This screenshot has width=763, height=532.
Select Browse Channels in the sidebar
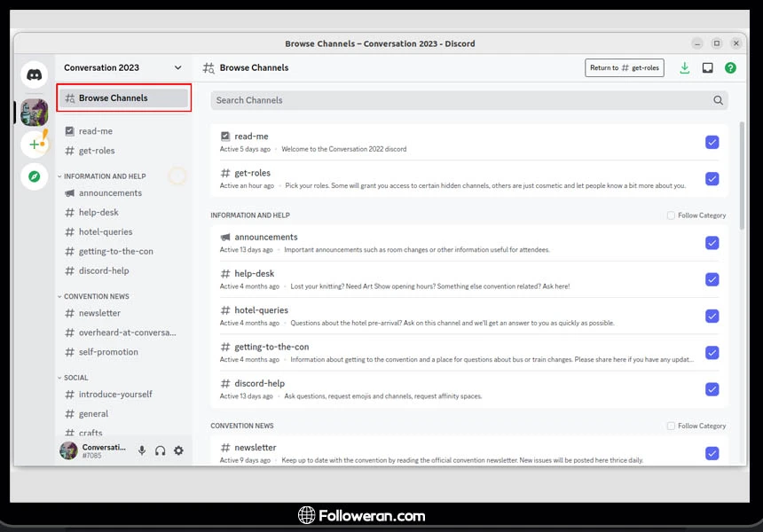pos(123,98)
